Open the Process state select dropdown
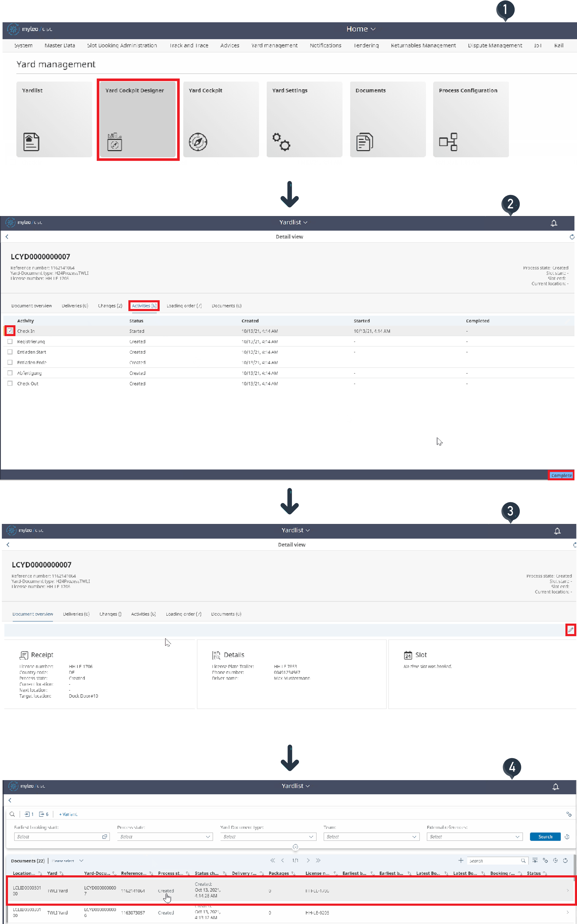577x924 pixels. 165,837
